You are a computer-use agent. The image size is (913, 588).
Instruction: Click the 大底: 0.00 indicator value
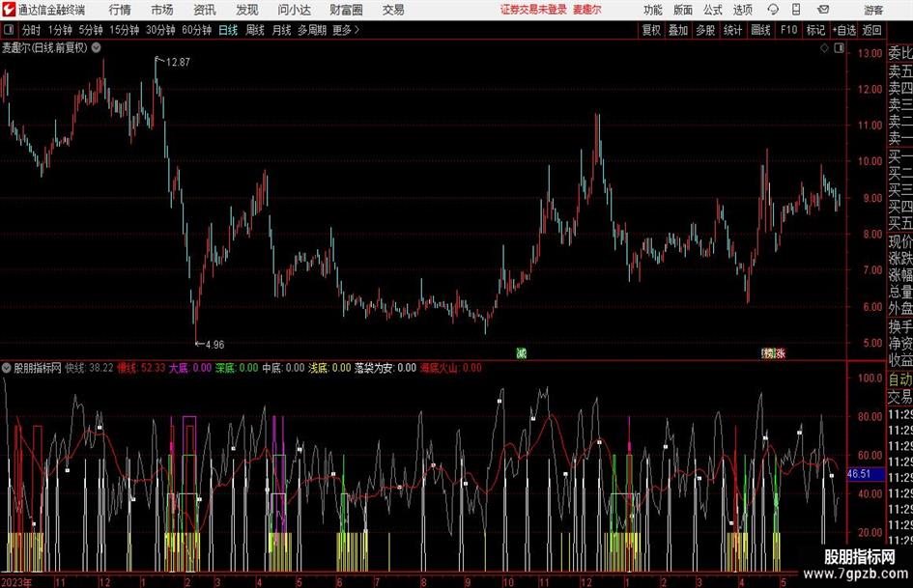pyautogui.click(x=190, y=368)
